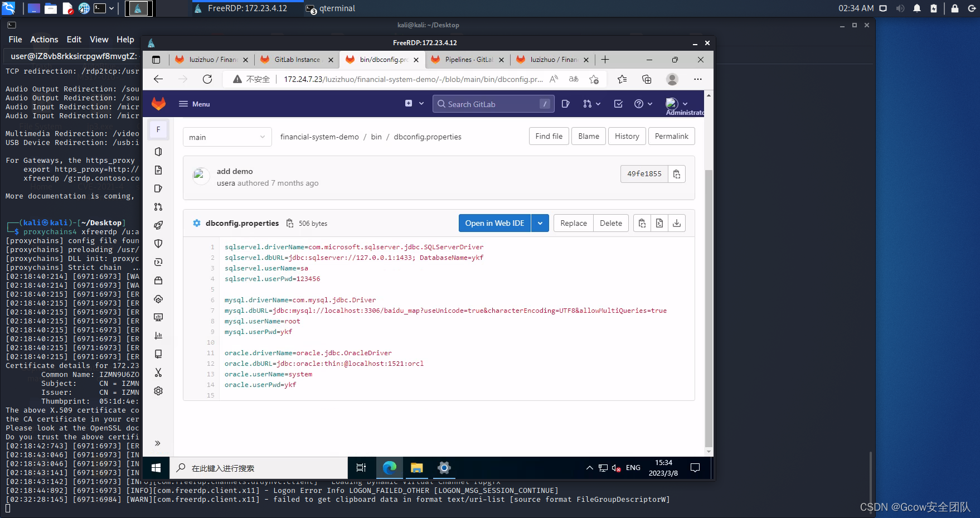This screenshot has height=518, width=980.
Task: Open Wiki sidebar icon
Action: pos(158,354)
